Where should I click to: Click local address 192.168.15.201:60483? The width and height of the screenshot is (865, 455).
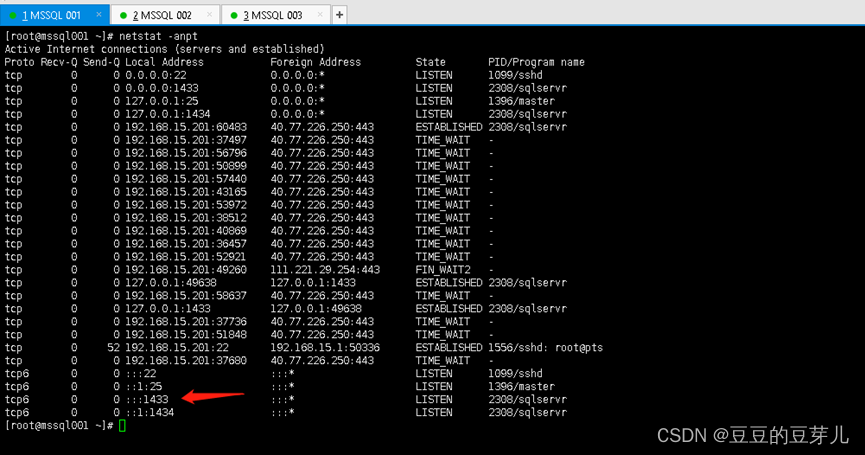(186, 127)
